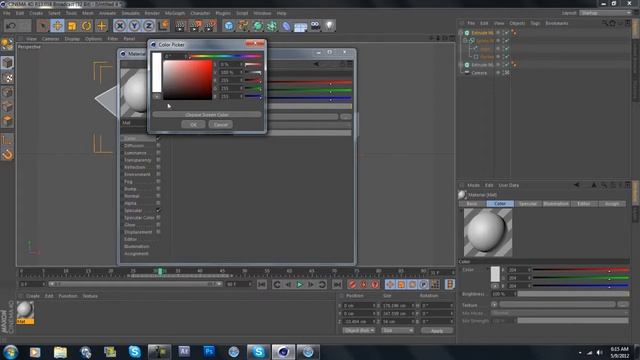The image size is (640, 360).
Task: Click the red R slider in Attributes panel
Action: pos(580,270)
